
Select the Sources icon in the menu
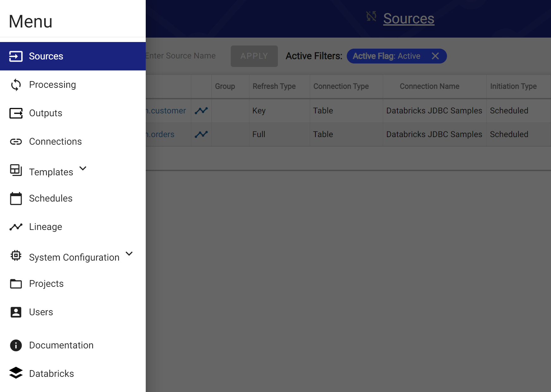coord(16,56)
